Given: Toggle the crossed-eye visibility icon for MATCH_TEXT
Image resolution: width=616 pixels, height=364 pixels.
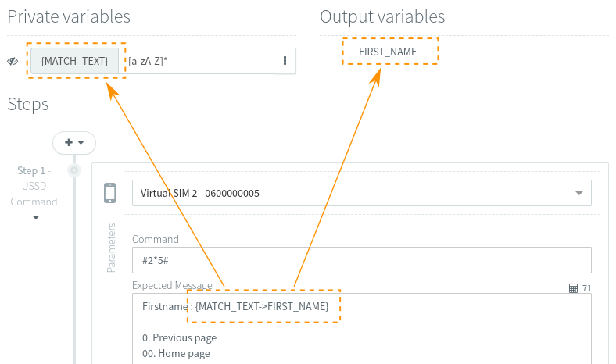Looking at the screenshot, I should 13,61.
